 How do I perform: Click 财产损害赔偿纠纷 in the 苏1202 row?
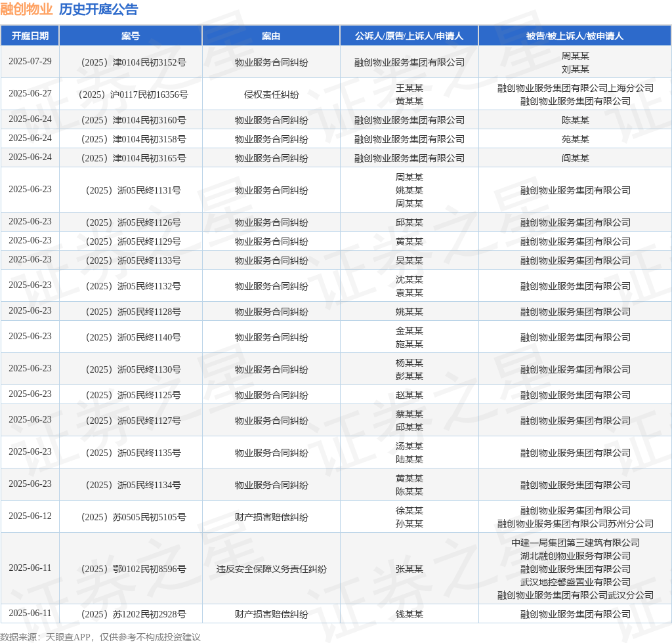click(x=271, y=614)
